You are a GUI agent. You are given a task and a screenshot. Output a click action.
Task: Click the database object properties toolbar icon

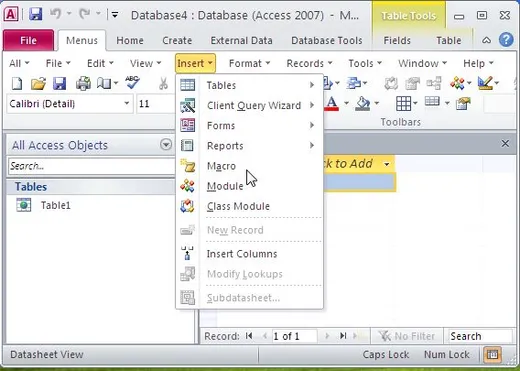412,83
